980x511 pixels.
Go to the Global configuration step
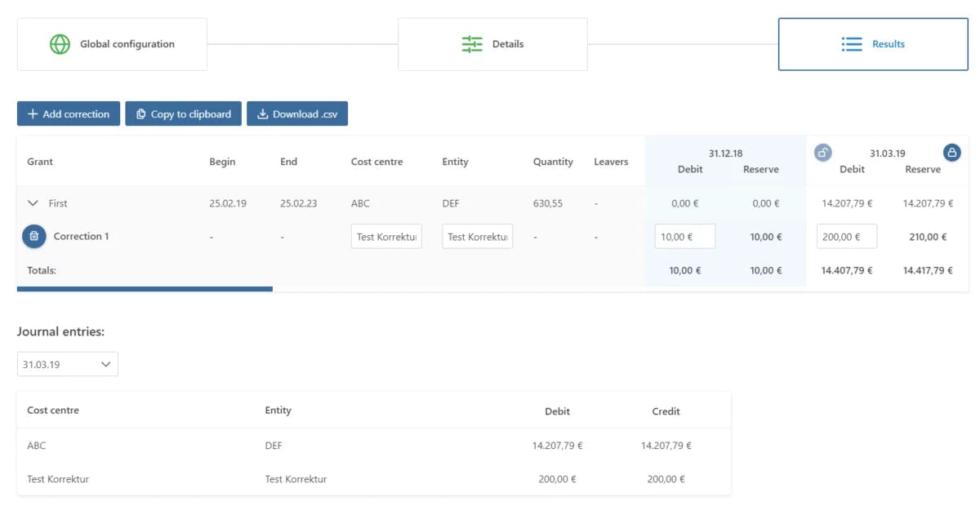pyautogui.click(x=112, y=43)
